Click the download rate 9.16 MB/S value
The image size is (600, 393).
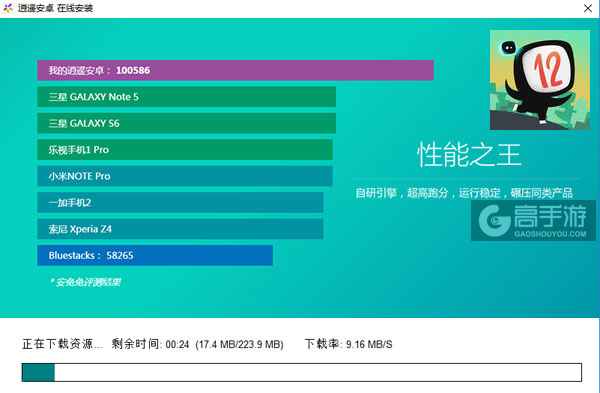tap(369, 344)
